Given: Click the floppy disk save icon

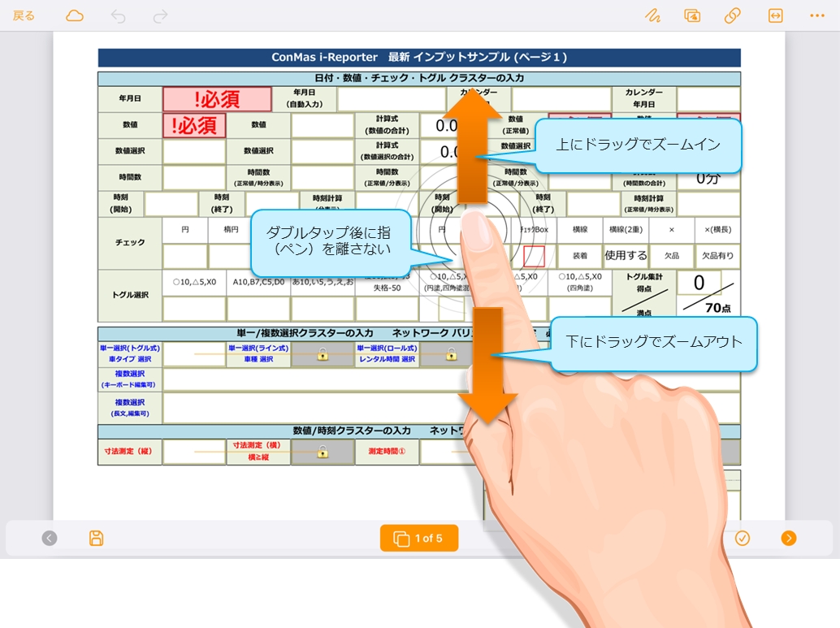Looking at the screenshot, I should (97, 538).
